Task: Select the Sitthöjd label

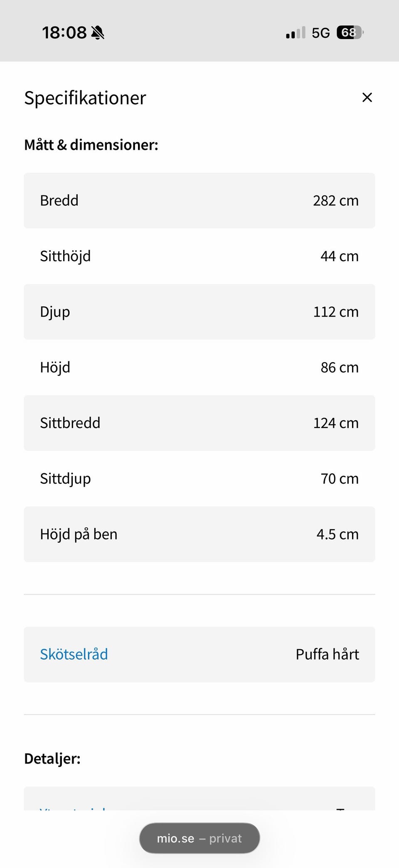Action: pos(65,256)
